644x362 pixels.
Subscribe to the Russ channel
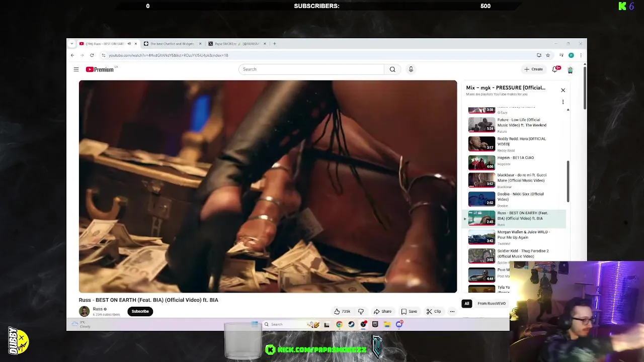pyautogui.click(x=140, y=311)
